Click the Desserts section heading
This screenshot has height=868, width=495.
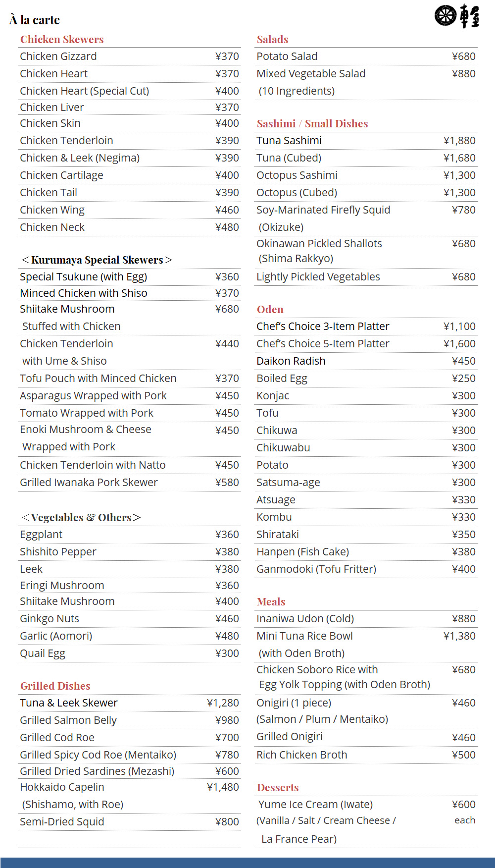click(x=278, y=788)
